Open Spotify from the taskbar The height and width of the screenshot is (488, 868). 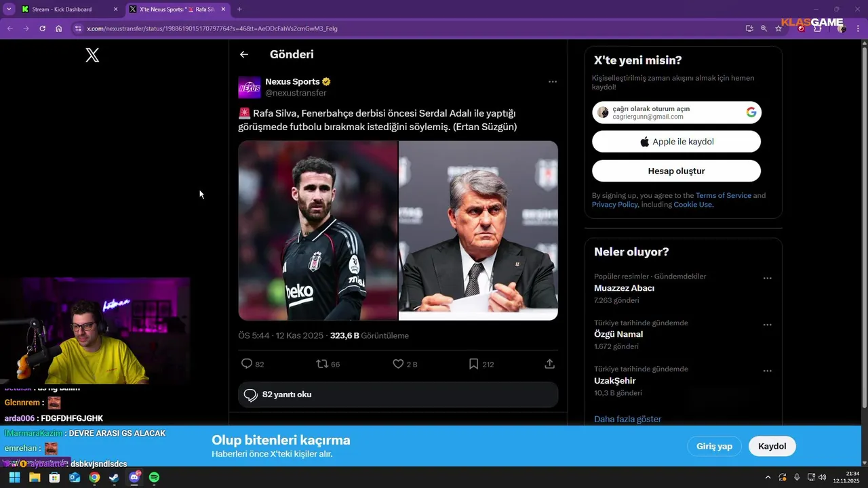click(x=154, y=477)
